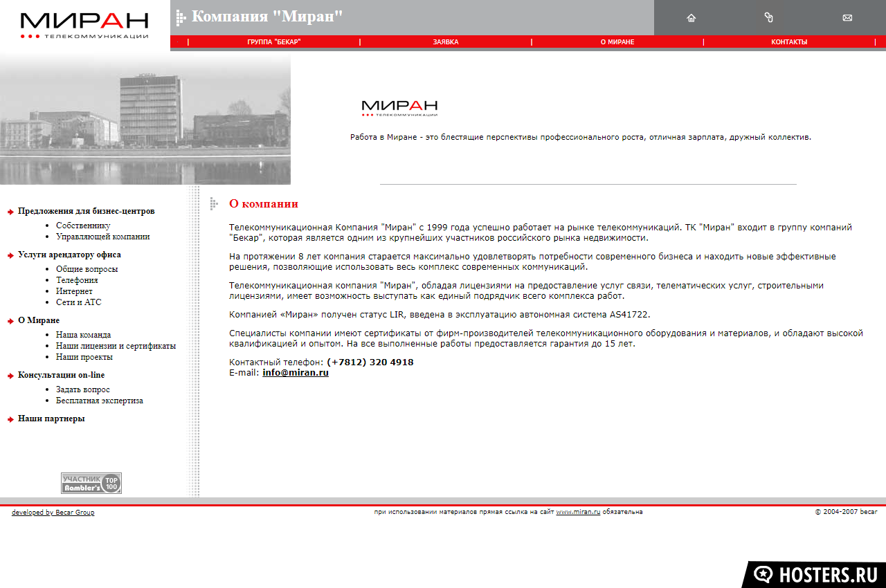Select the Управляющей компании link

point(103,237)
